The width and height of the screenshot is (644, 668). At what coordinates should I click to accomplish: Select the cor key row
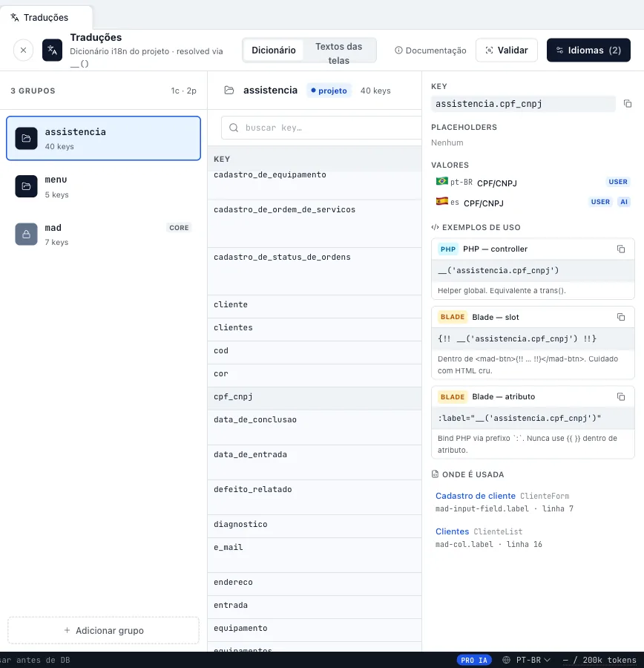315,376
